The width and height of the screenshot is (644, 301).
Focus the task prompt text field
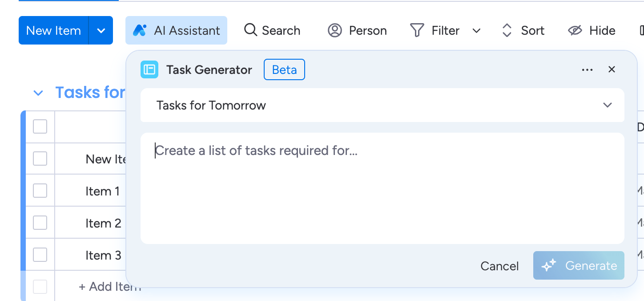(x=382, y=188)
